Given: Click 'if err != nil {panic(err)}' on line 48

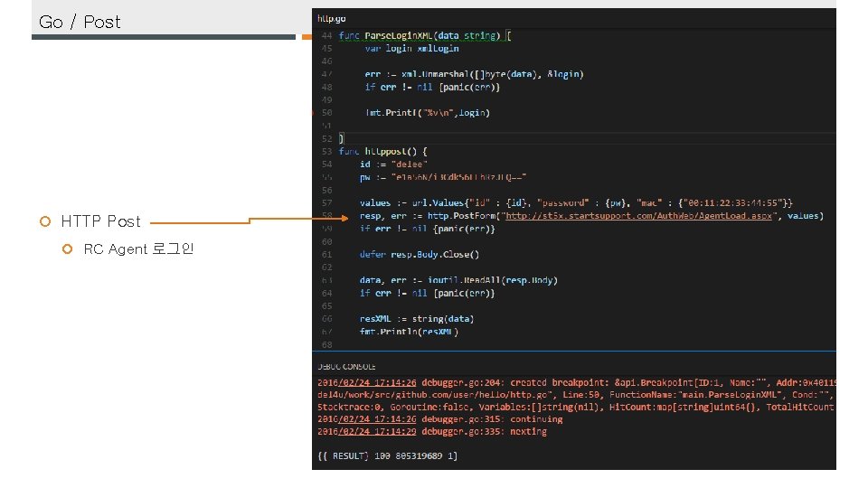Looking at the screenshot, I should click(432, 88).
